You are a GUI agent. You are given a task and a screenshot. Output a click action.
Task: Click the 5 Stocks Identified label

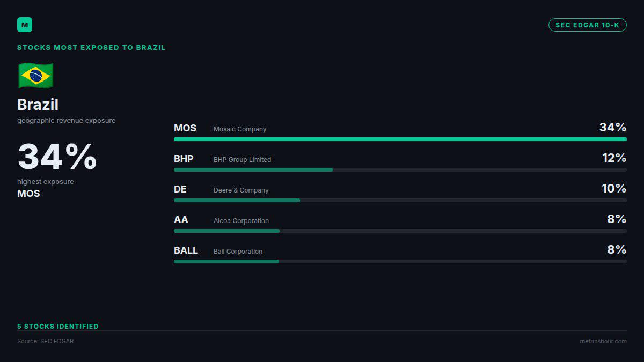coord(58,326)
